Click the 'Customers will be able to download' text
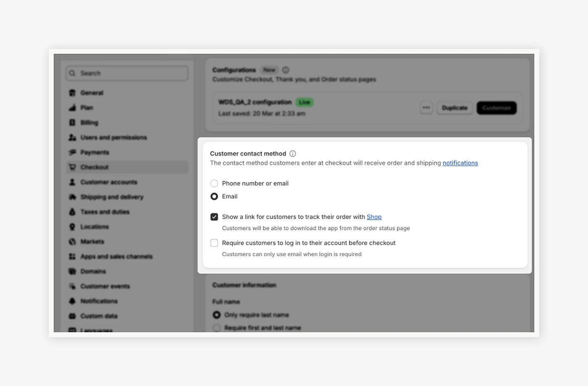This screenshot has width=588, height=386. [x=316, y=228]
